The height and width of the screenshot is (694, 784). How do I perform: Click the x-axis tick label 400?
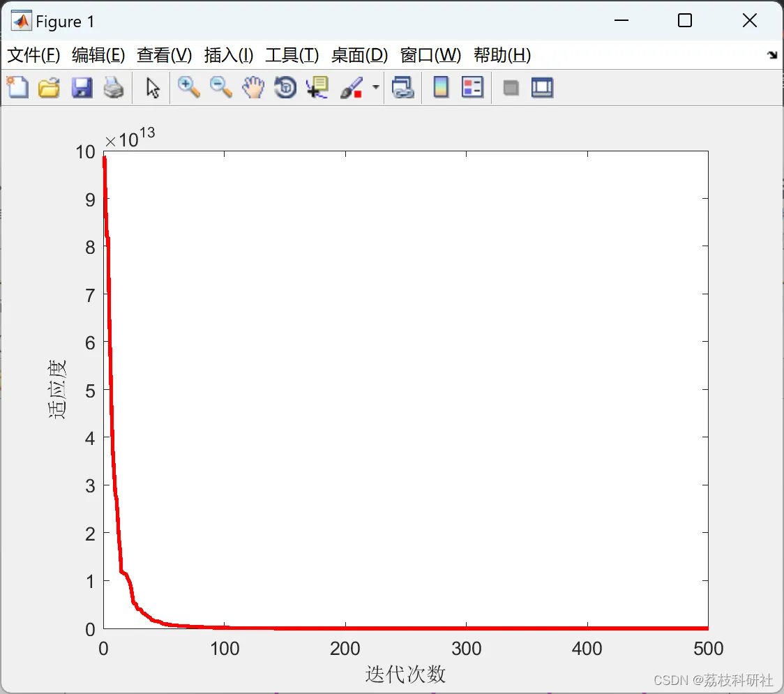[x=587, y=649]
